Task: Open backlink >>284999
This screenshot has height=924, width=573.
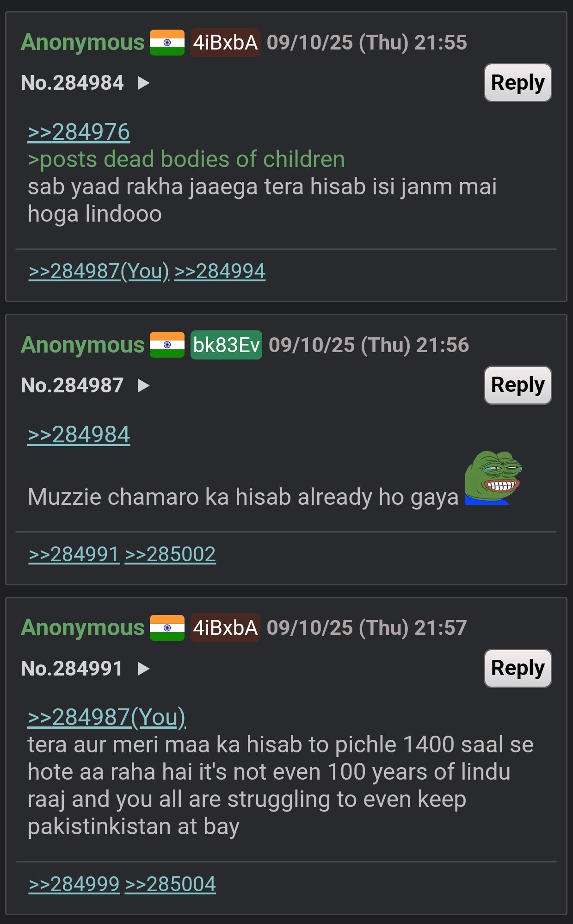Action: pos(74,884)
